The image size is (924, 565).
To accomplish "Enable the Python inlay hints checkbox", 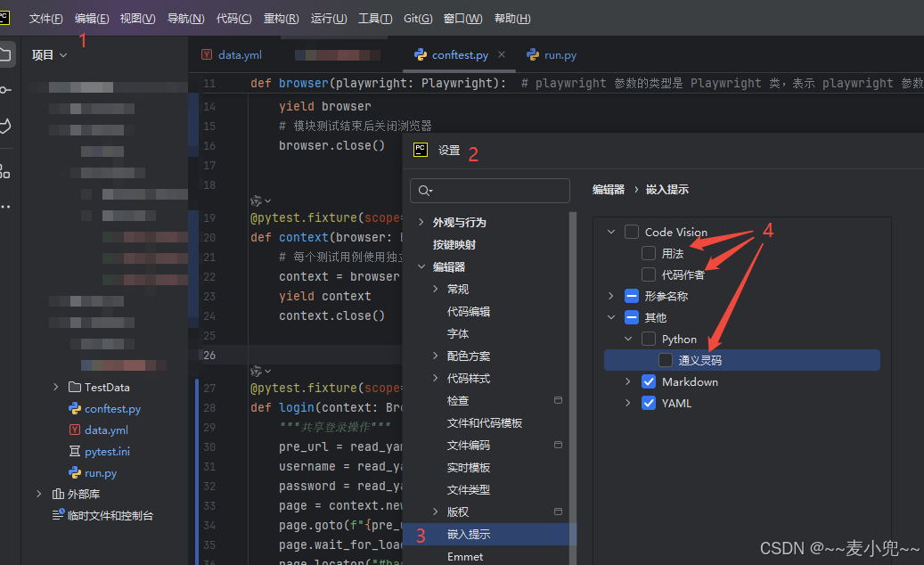I will pyautogui.click(x=649, y=339).
